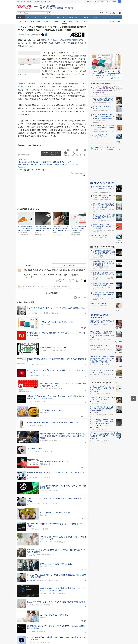Open DNAの二重らせん article in recommendations

coord(56,309)
